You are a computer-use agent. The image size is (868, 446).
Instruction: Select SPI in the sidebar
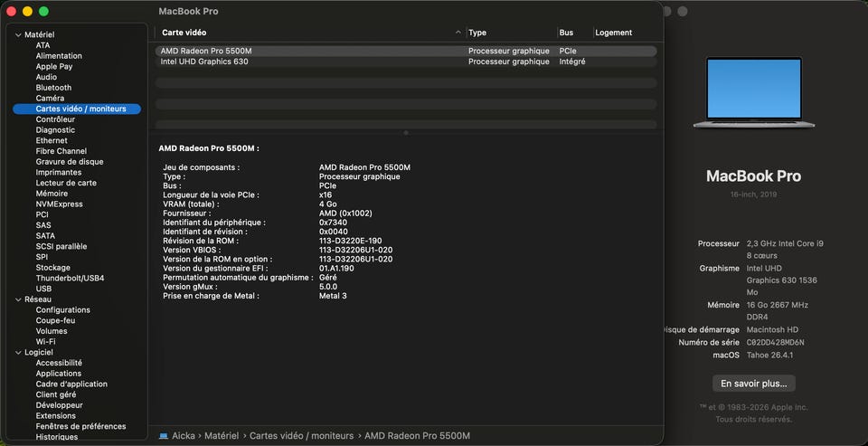[x=42, y=257]
